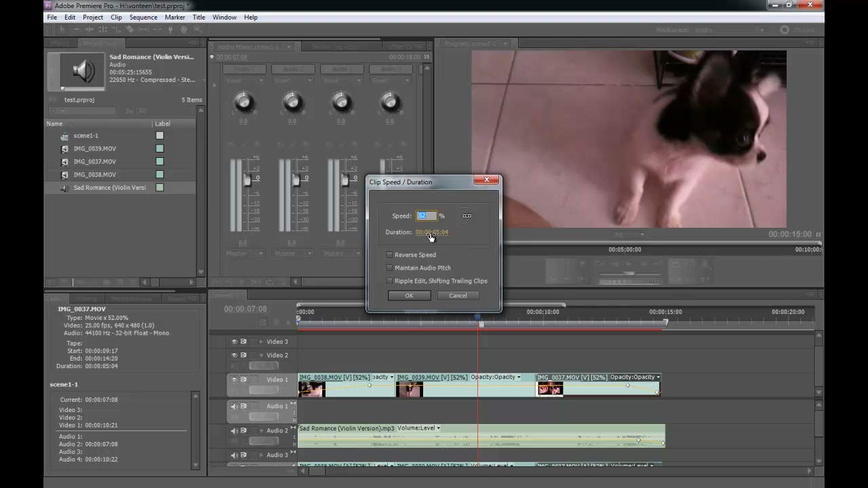Select the Slip tool
The width and height of the screenshot is (868, 488).
coord(144,30)
